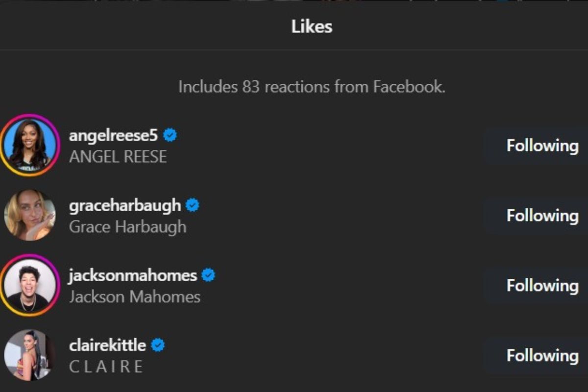Click the verified badge beside graceharbaugh

pos(193,205)
